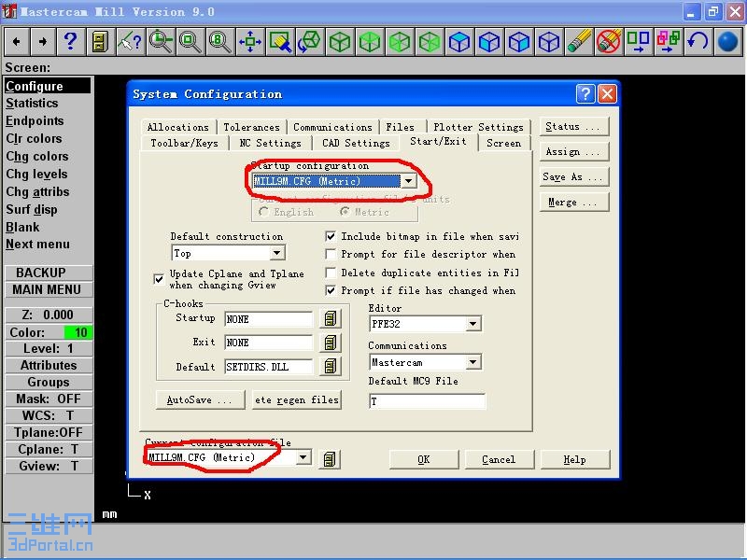Select the English units radio button
The image size is (747, 560).
coord(263,212)
